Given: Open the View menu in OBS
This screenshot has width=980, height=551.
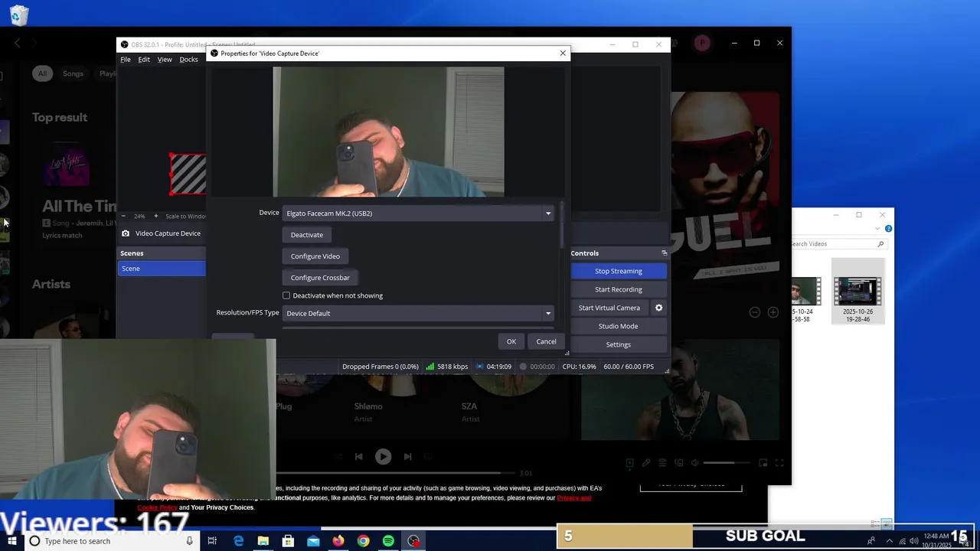Looking at the screenshot, I should click(165, 60).
